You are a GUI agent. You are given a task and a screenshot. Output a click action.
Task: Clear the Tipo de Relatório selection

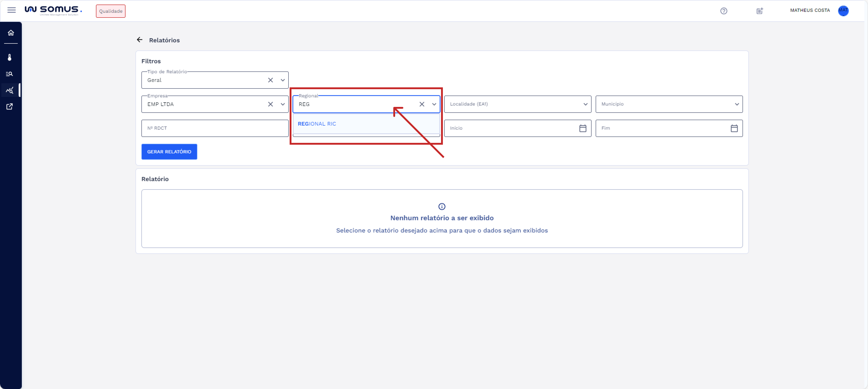pos(270,80)
